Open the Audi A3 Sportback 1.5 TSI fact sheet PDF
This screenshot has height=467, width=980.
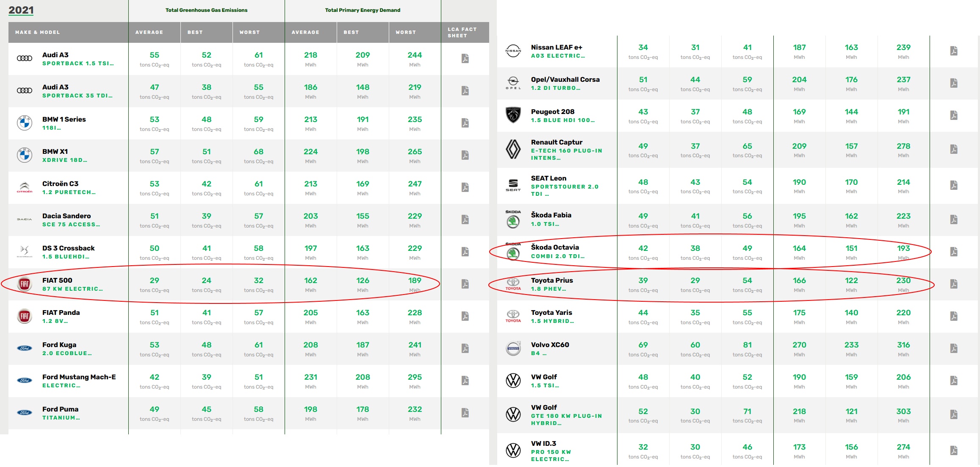465,58
